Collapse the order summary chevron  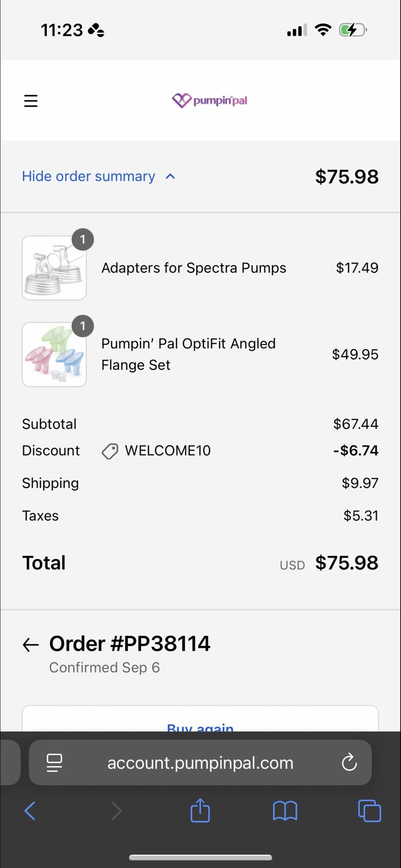(170, 176)
